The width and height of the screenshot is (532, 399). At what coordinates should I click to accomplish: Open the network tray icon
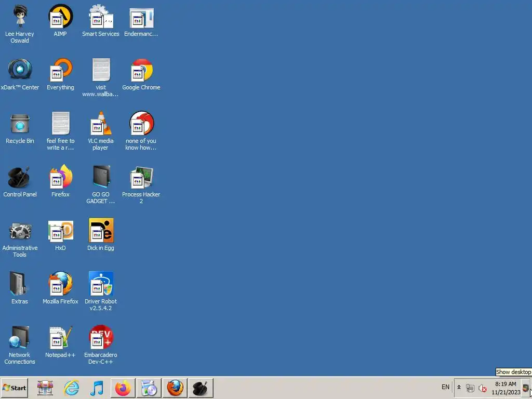click(x=470, y=388)
